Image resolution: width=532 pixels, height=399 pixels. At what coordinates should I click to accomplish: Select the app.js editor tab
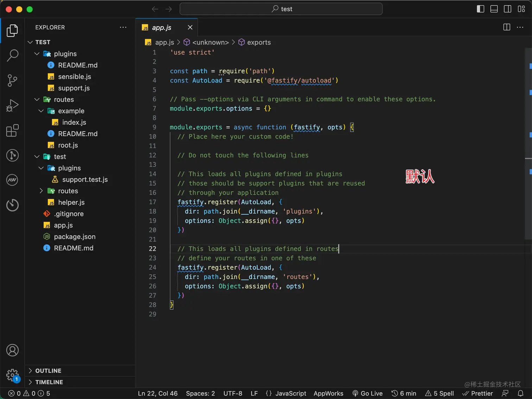click(167, 27)
